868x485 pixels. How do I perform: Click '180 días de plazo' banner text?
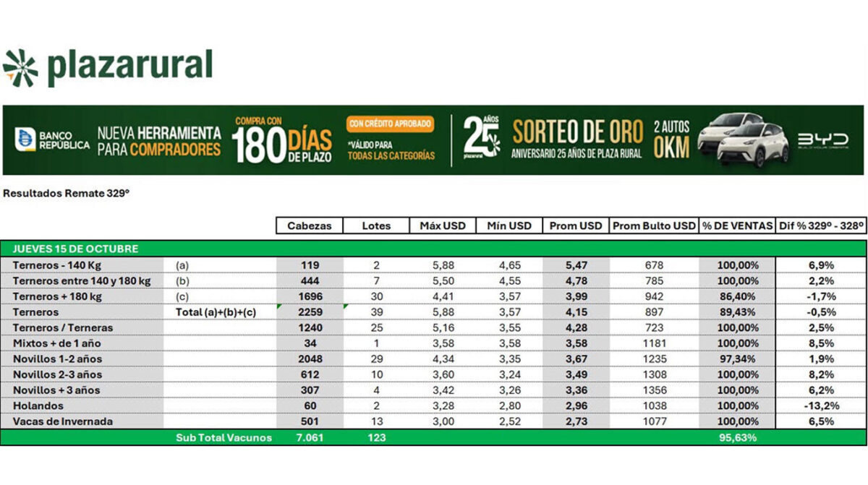[x=282, y=140]
